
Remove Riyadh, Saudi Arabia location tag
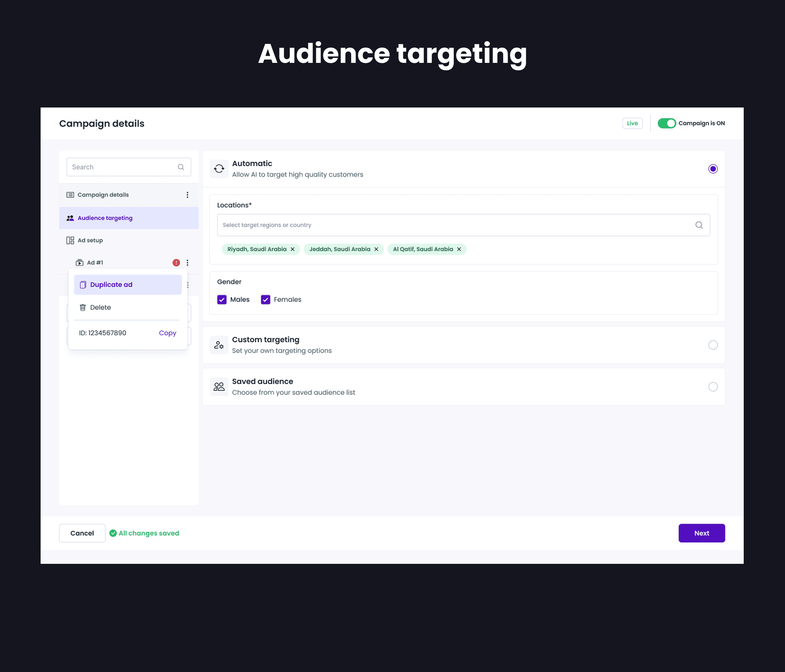click(292, 249)
